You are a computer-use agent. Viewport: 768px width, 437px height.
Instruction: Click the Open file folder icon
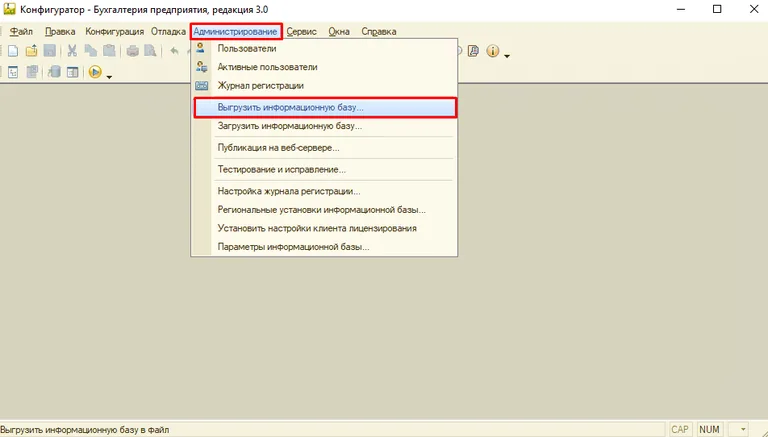coord(31,51)
